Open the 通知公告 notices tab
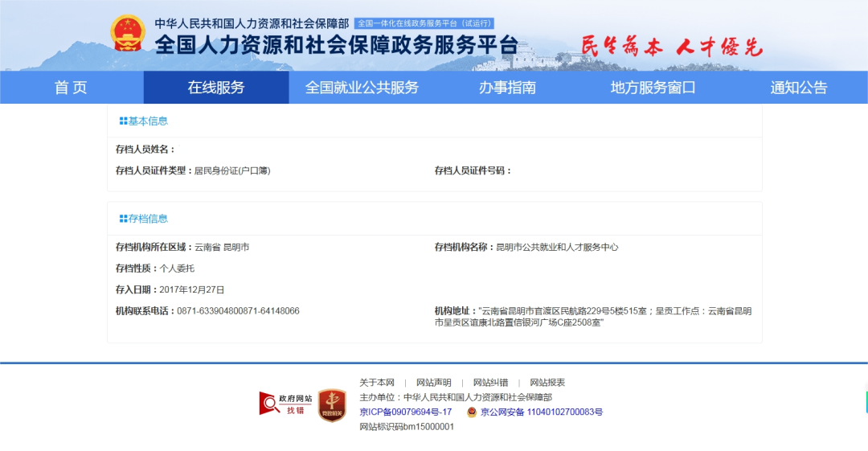This screenshot has height=451, width=868. coord(798,88)
